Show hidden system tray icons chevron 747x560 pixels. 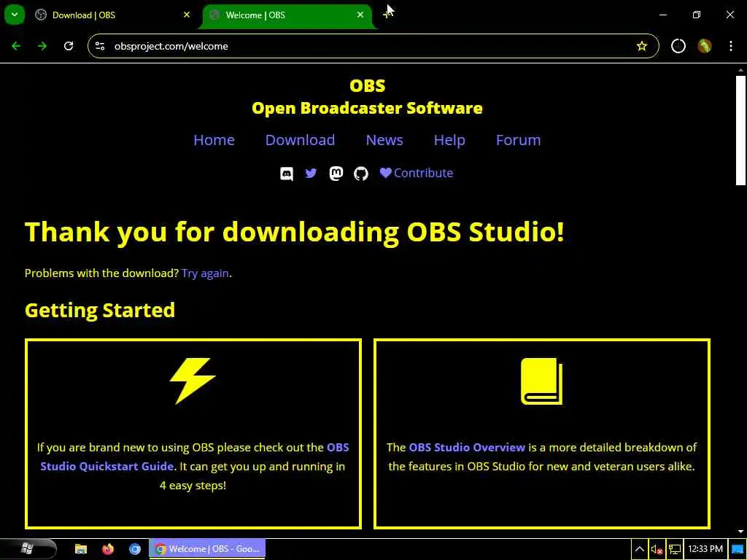point(640,549)
